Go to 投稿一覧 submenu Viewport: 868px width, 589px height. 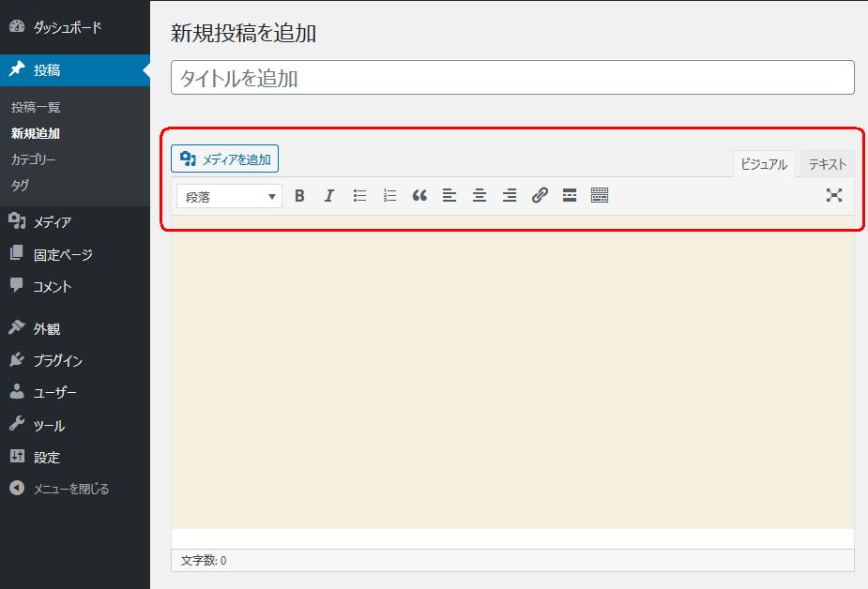point(36,107)
